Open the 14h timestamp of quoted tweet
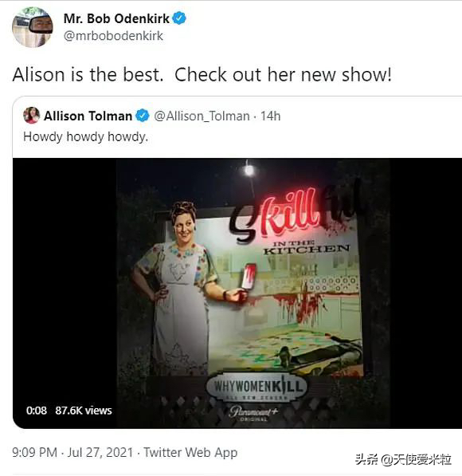462x476 pixels. (x=270, y=116)
